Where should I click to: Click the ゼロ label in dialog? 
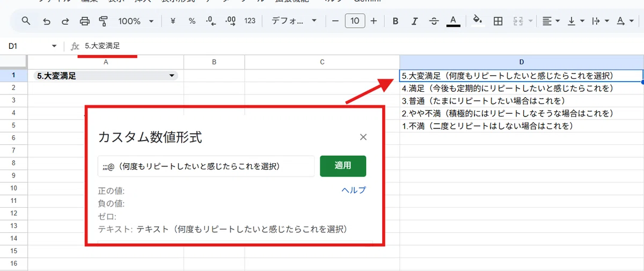tap(108, 216)
